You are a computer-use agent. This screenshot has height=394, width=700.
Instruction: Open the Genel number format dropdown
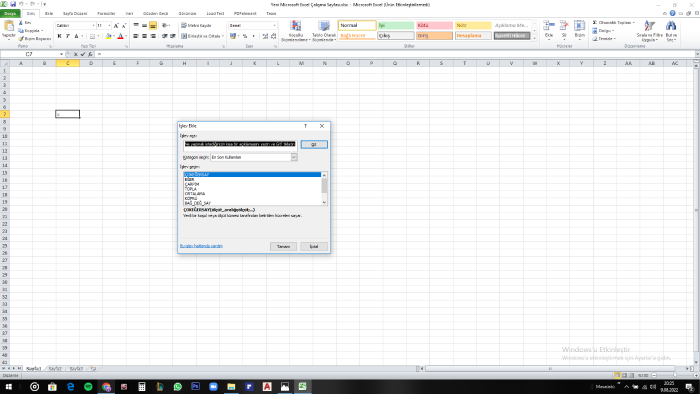[x=274, y=25]
